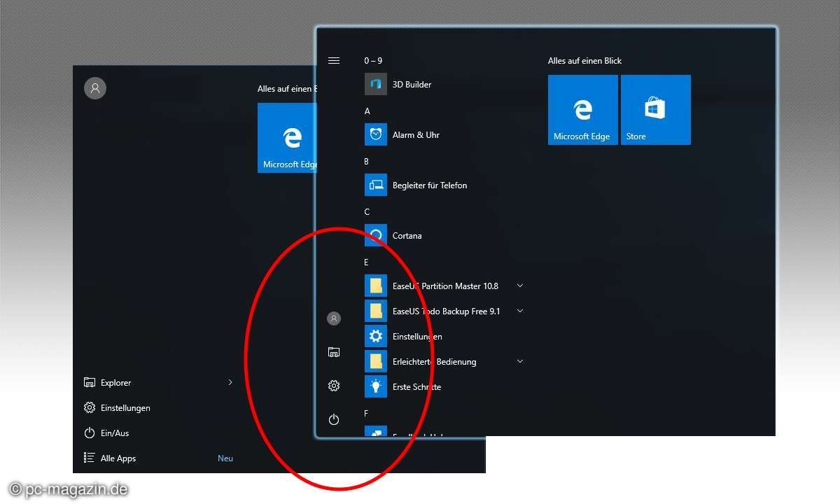Launch 3D Builder from the app list
This screenshot has height=504, width=840.
point(411,85)
